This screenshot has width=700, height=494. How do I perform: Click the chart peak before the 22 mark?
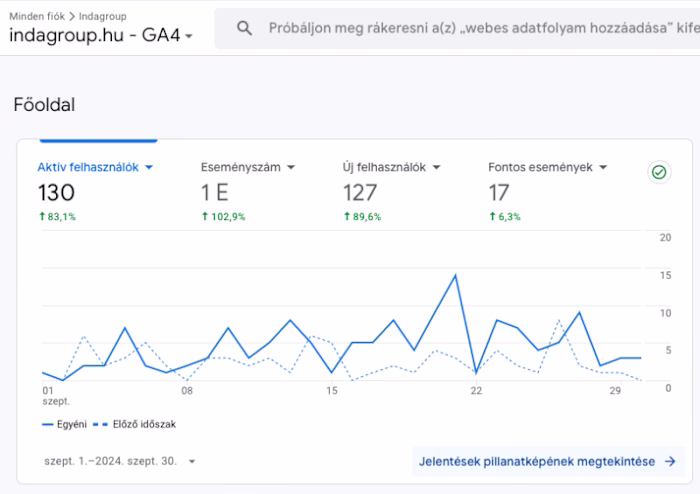[455, 275]
